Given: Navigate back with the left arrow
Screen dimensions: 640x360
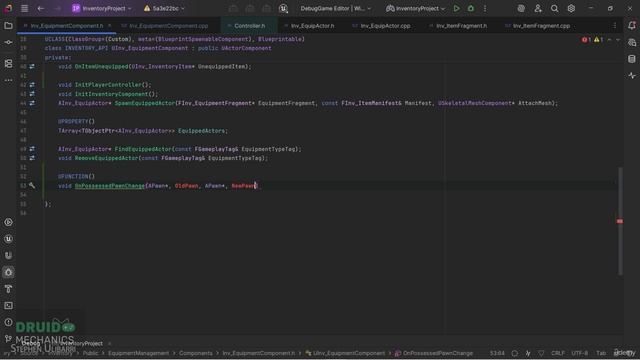Looking at the screenshot, I should [40, 8].
